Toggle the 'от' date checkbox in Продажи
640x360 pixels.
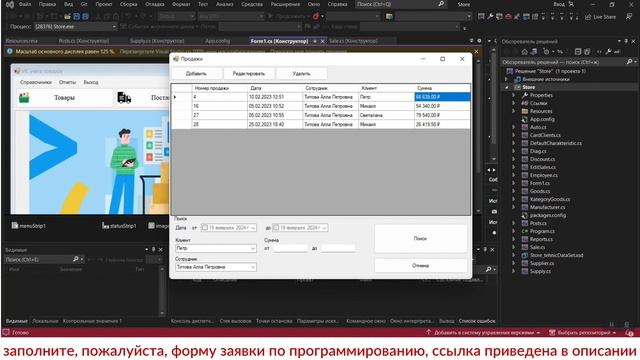[x=205, y=227]
